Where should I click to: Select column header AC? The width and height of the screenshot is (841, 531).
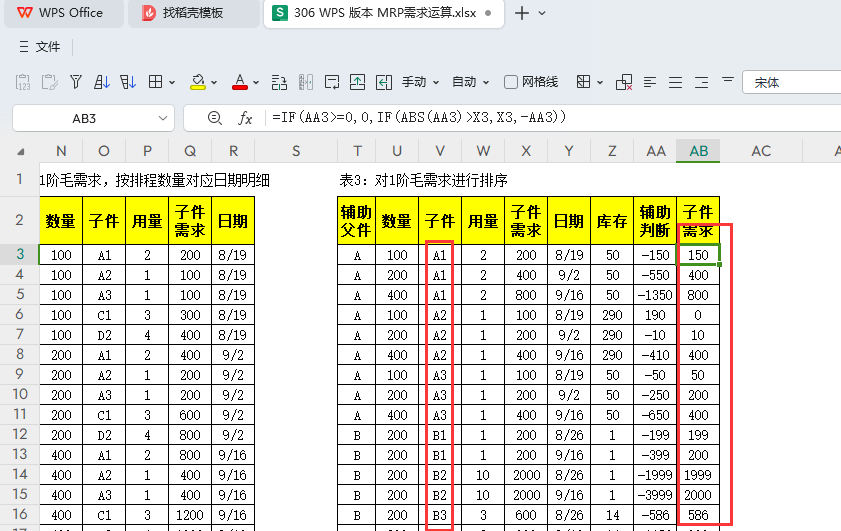pos(761,151)
